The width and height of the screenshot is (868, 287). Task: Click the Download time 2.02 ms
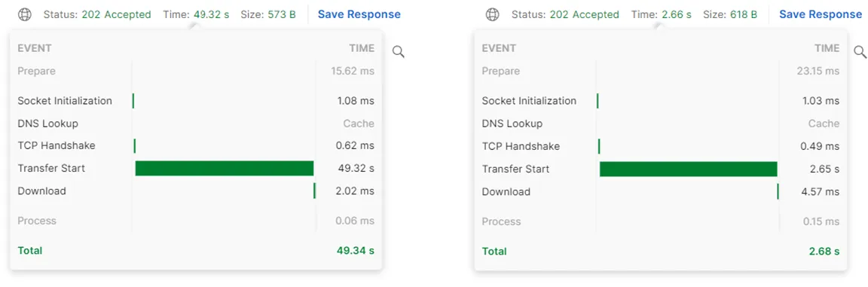356,191
